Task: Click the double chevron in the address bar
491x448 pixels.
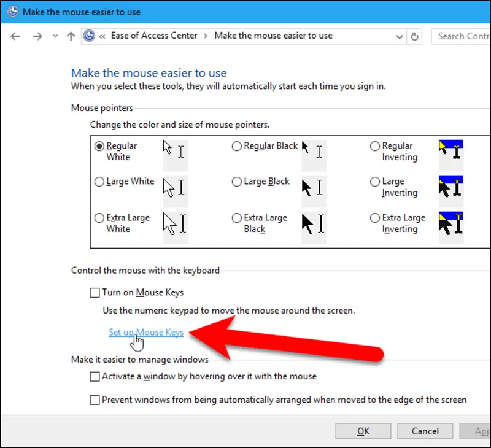Action: click(x=102, y=37)
